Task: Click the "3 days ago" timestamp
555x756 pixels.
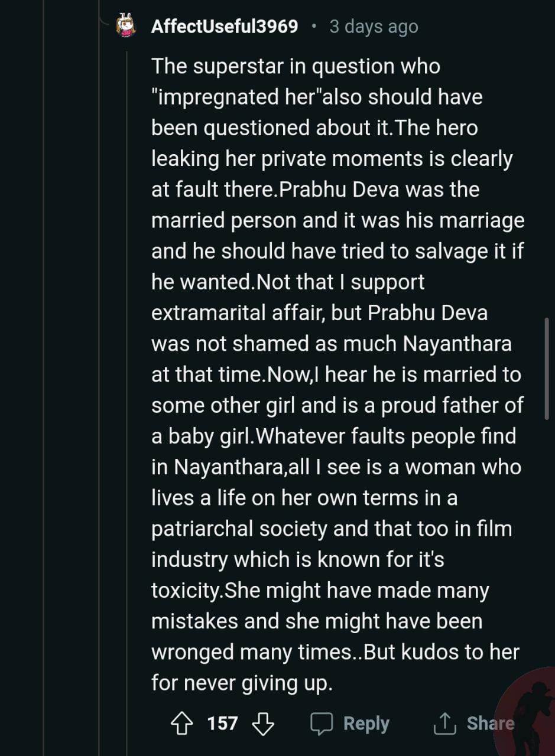Action: 374,27
